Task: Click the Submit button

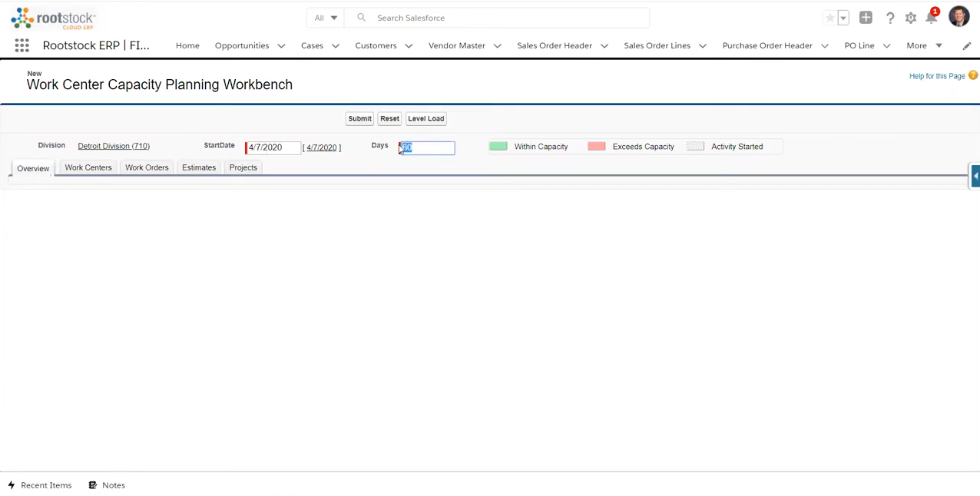Action: coord(359,118)
